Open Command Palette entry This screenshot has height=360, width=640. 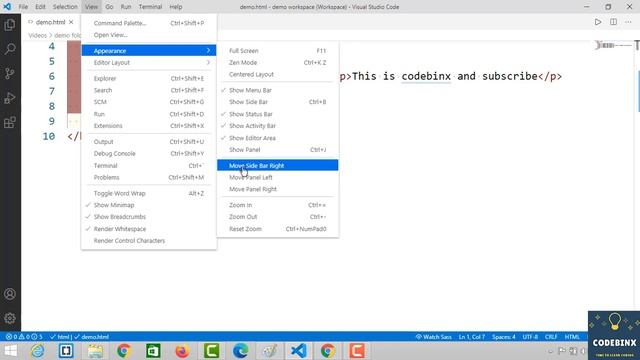click(x=149, y=23)
